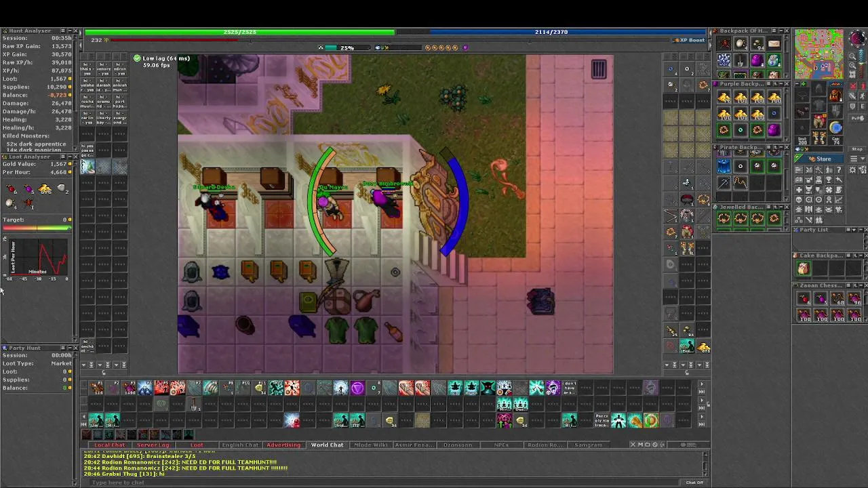Click the blue mana bar 2114/2370
Screen dimensions: 868x488
click(x=551, y=32)
